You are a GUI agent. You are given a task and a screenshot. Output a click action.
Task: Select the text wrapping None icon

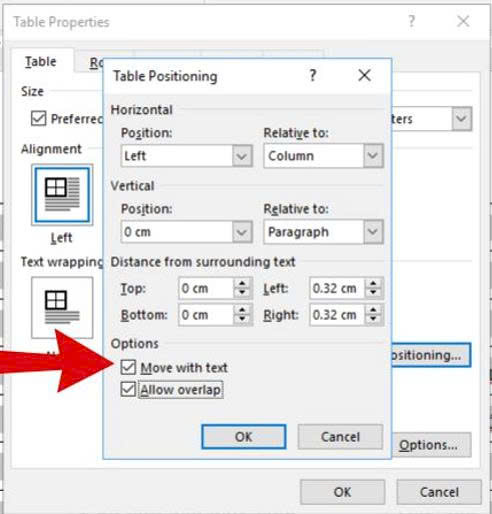[62, 307]
